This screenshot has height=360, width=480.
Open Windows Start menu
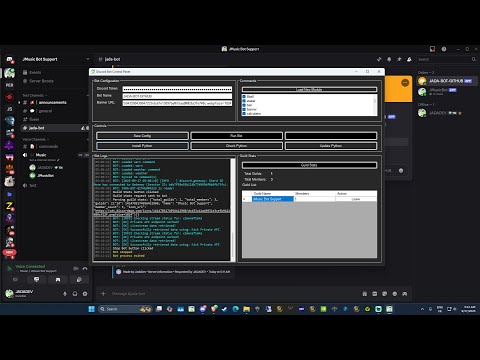point(91,309)
